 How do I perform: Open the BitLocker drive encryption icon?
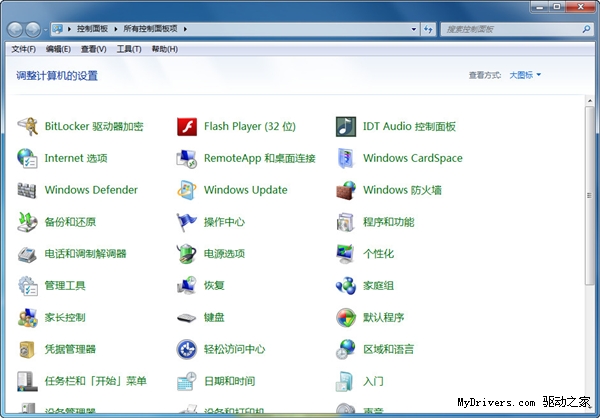[27, 126]
